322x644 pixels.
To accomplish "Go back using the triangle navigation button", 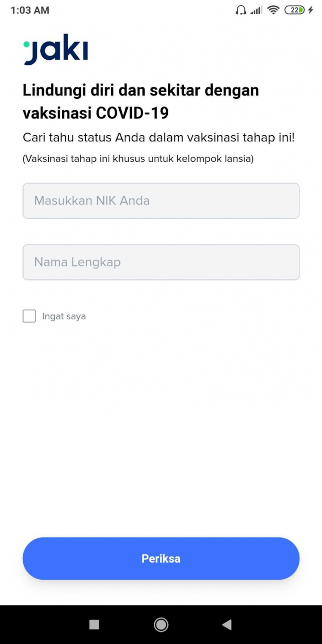I will (x=227, y=625).
